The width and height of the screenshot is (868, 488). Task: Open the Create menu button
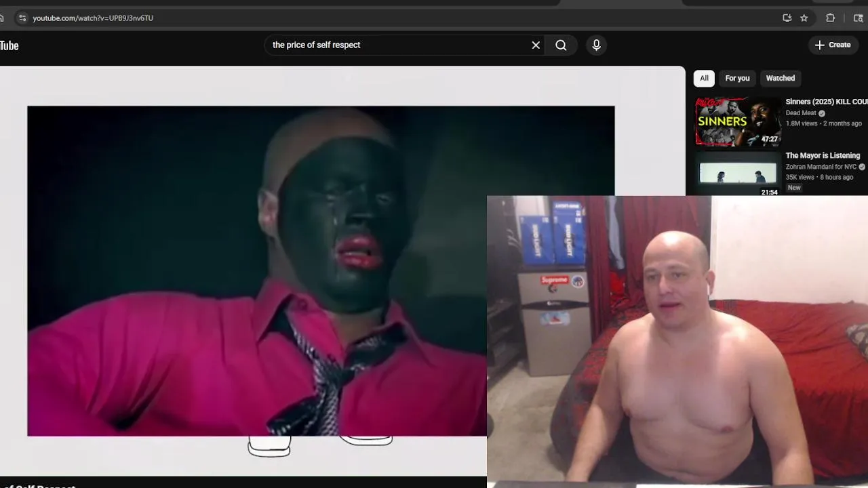(x=833, y=45)
